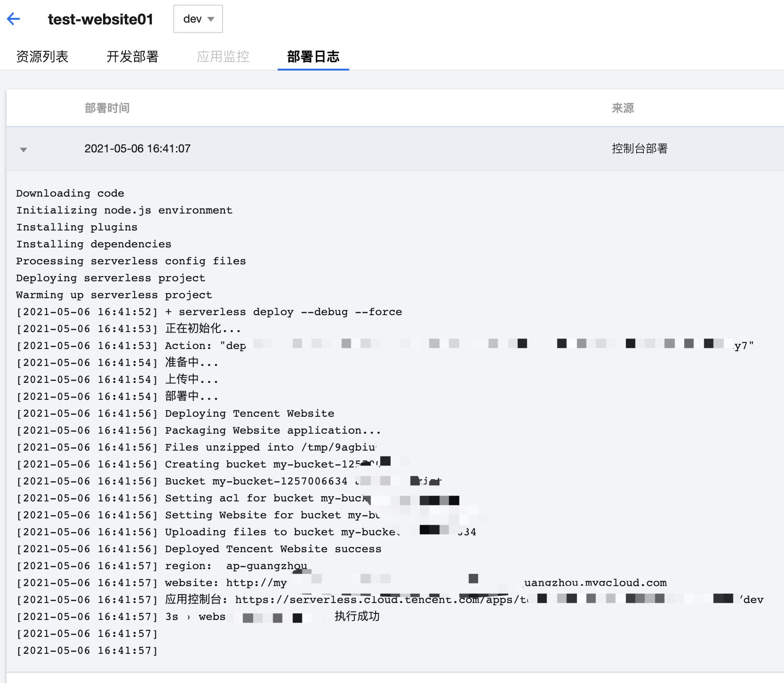Image resolution: width=784 pixels, height=683 pixels.
Task: Collapse the 2021-05-06 16:41:07 deployment row
Action: click(x=24, y=150)
